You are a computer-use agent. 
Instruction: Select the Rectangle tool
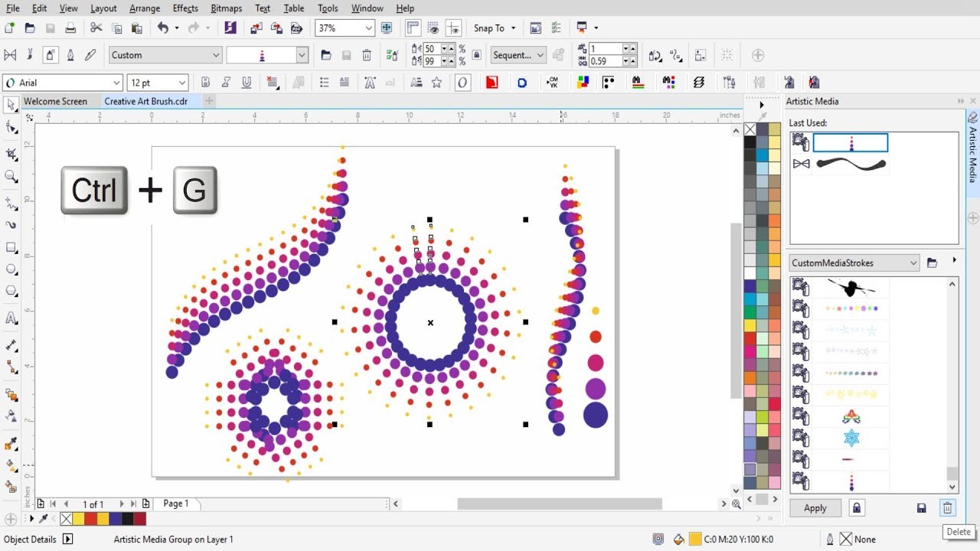(11, 247)
